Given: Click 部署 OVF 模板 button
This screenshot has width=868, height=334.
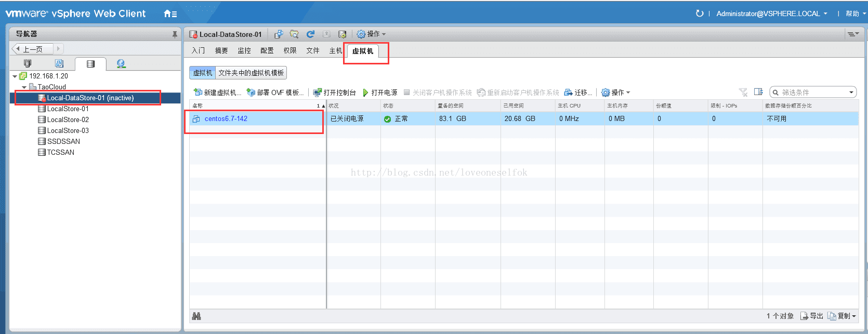Looking at the screenshot, I should tap(275, 92).
